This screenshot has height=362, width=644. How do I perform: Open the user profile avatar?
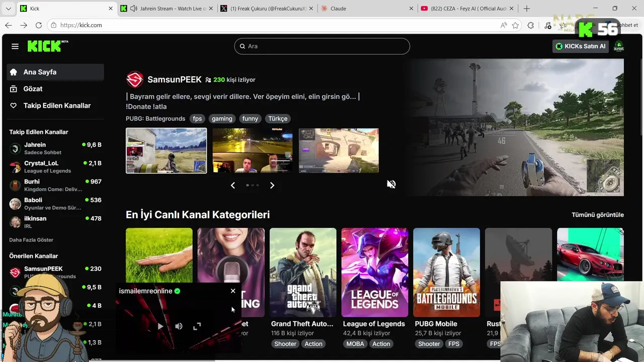pyautogui.click(x=619, y=46)
